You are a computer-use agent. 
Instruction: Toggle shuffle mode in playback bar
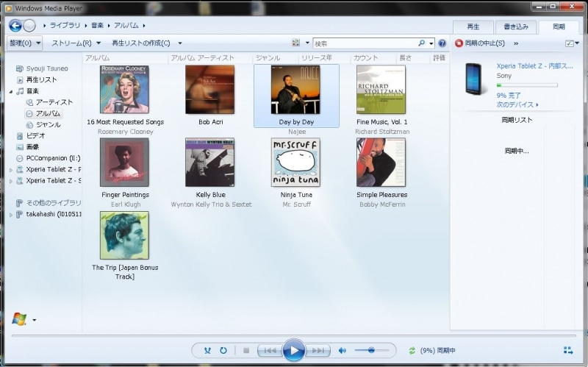click(208, 351)
